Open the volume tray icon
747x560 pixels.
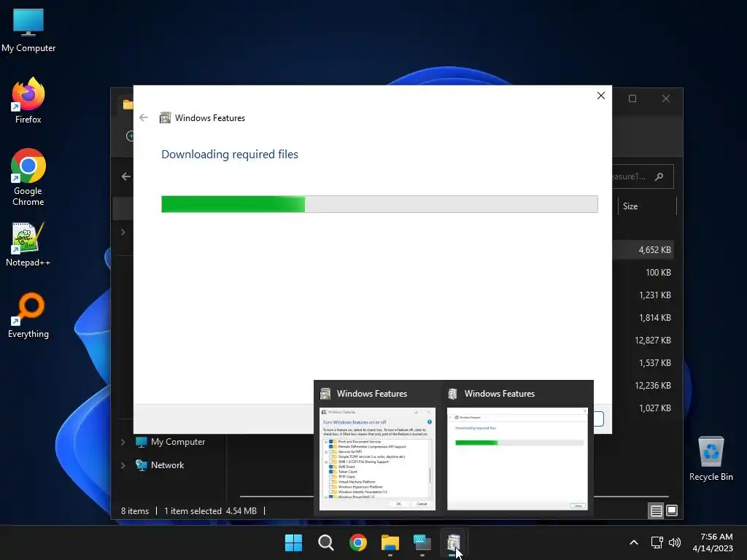click(x=675, y=542)
